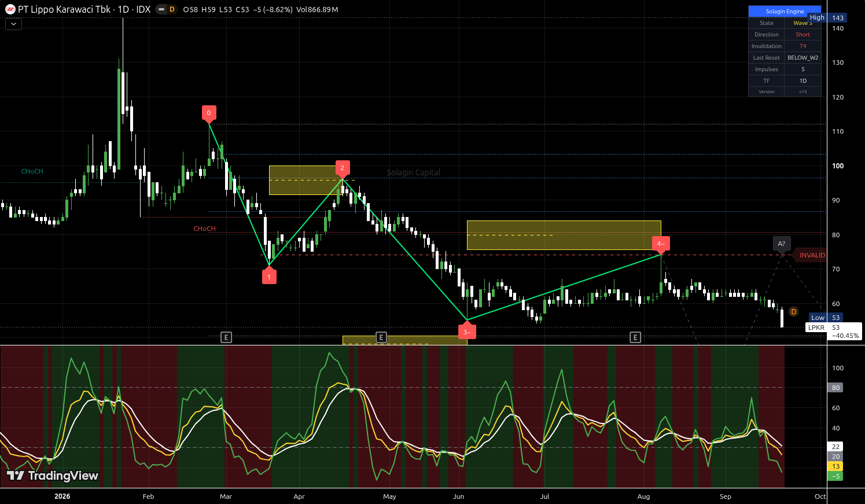
Task: Click the TradingView logo
Action: [x=53, y=476]
